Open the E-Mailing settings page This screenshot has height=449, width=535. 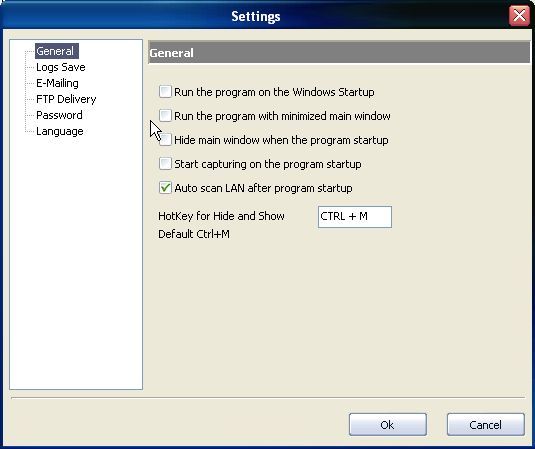57,83
